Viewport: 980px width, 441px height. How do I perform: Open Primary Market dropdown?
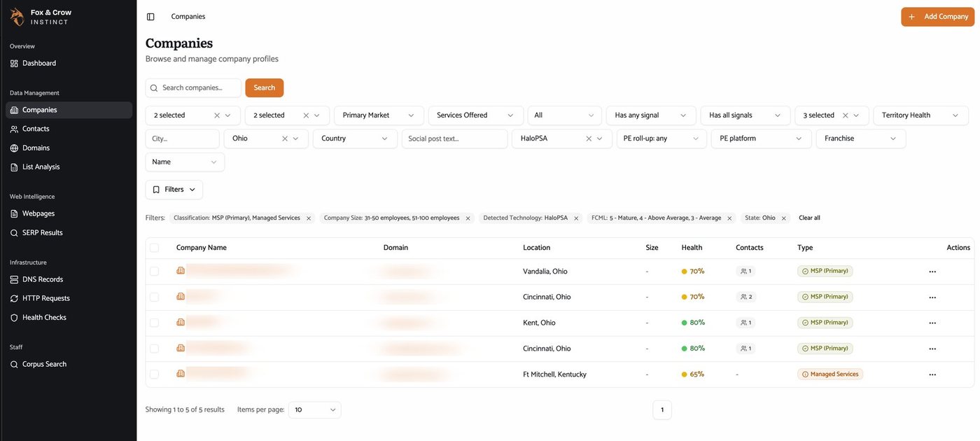tap(379, 115)
